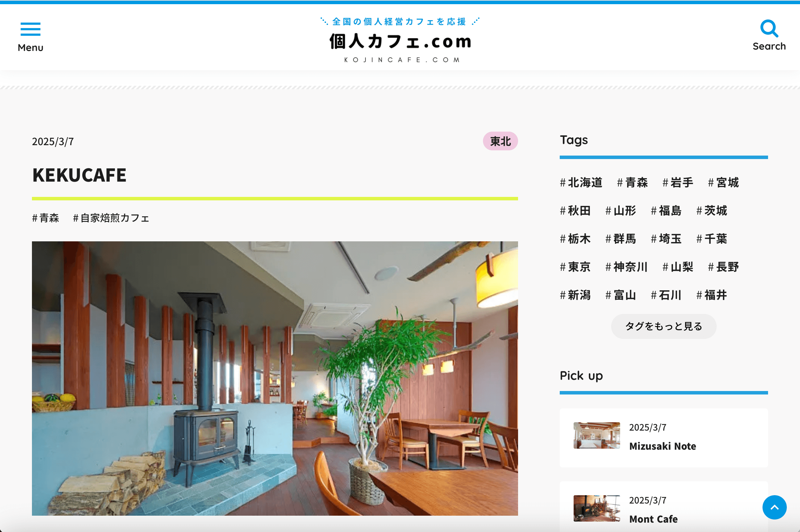Open the #自家焙煎カフェ tag under the title
Viewport: 800px width, 532px height.
pos(111,218)
